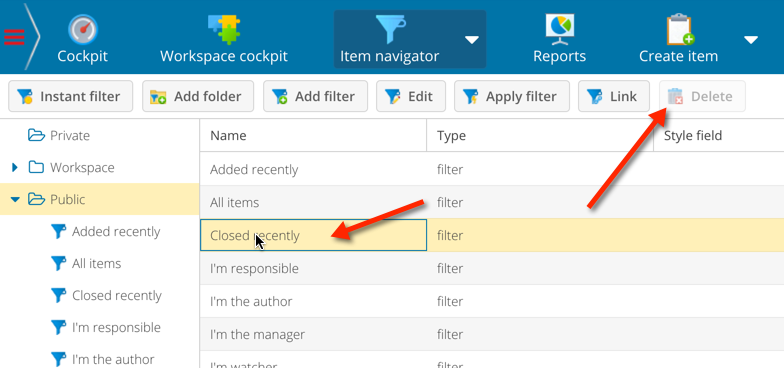Image resolution: width=784 pixels, height=368 pixels.
Task: Open the Reports chart icon
Action: [559, 30]
